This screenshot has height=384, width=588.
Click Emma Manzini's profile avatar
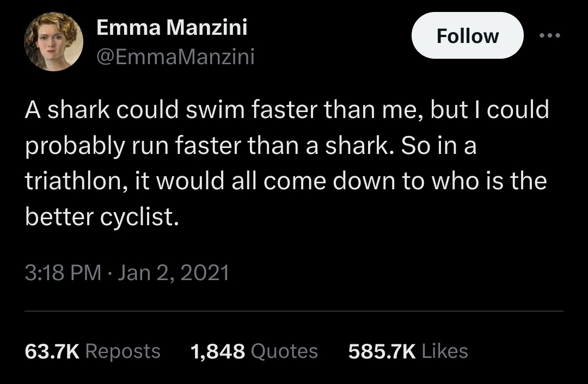pyautogui.click(x=53, y=41)
